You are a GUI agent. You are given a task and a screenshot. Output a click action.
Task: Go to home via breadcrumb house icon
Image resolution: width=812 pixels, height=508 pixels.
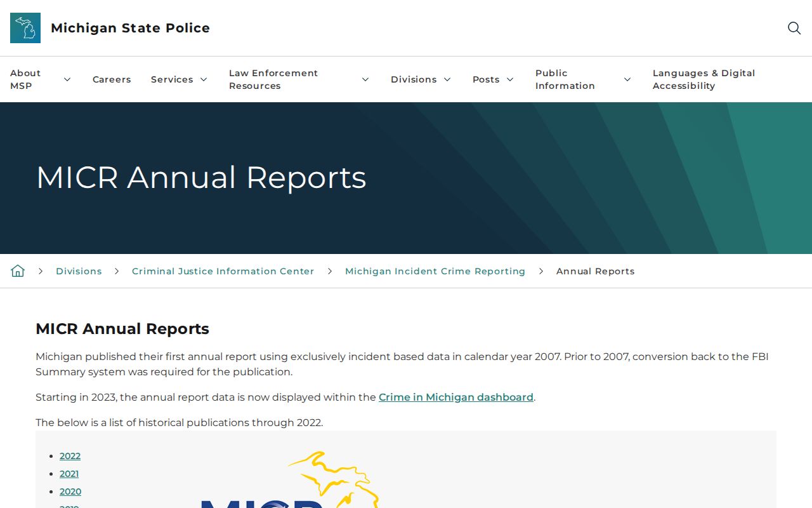[18, 271]
